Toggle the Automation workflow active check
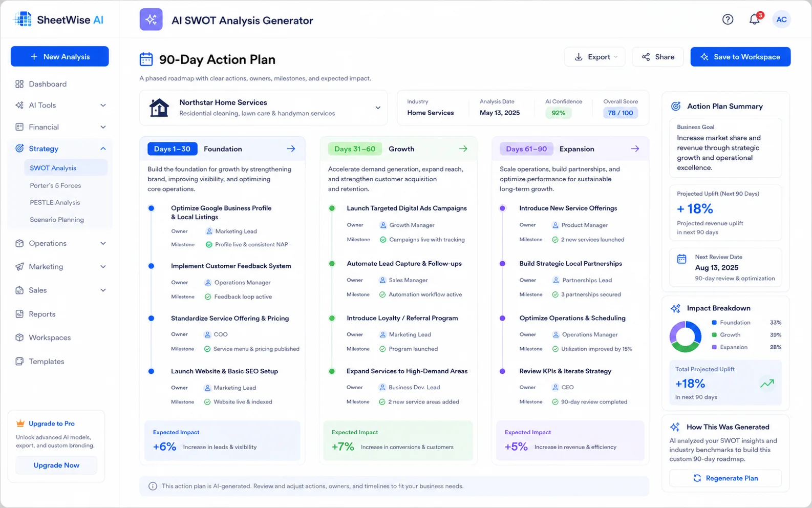812x508 pixels. click(382, 294)
